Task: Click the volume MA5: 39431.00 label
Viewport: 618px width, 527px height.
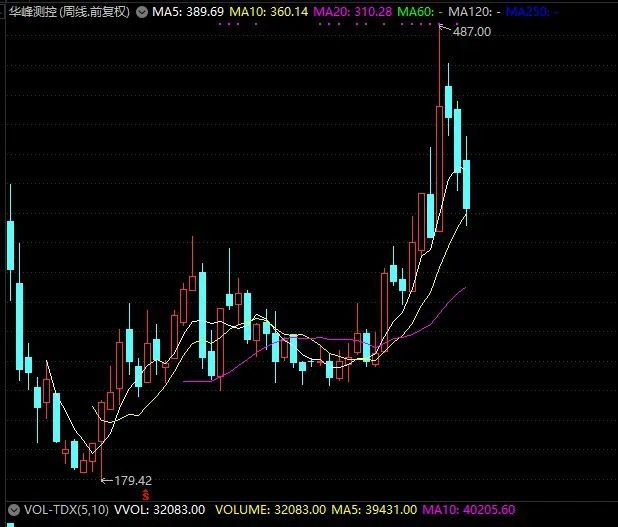Action: (374, 510)
